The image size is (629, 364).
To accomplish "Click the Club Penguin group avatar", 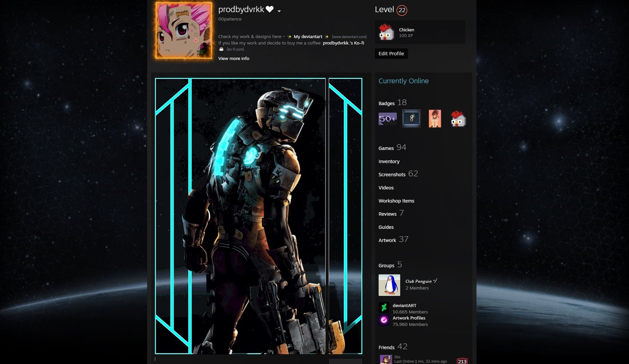I will 389,285.
